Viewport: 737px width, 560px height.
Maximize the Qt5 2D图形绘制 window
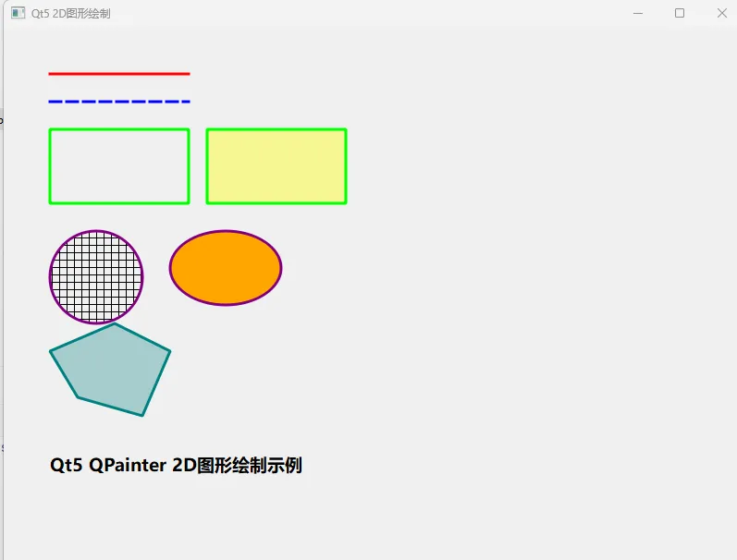tap(680, 13)
